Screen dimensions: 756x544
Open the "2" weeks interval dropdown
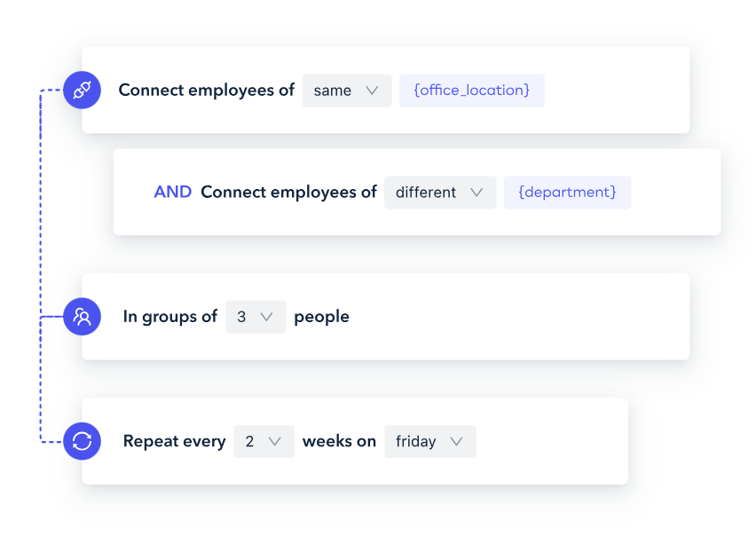264,441
